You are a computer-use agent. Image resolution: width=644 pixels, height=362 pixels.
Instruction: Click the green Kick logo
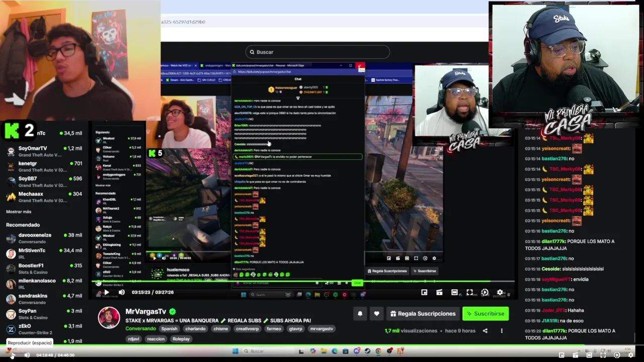click(12, 131)
